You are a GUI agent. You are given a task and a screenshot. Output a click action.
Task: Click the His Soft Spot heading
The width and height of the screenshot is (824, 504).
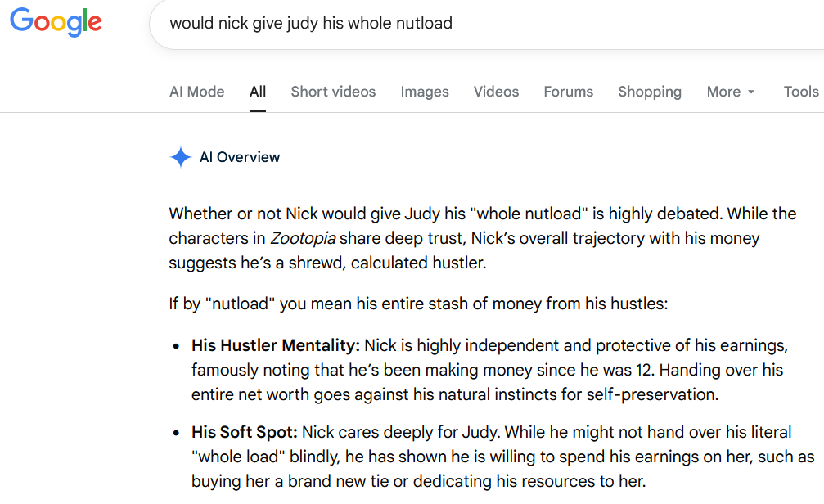(245, 432)
